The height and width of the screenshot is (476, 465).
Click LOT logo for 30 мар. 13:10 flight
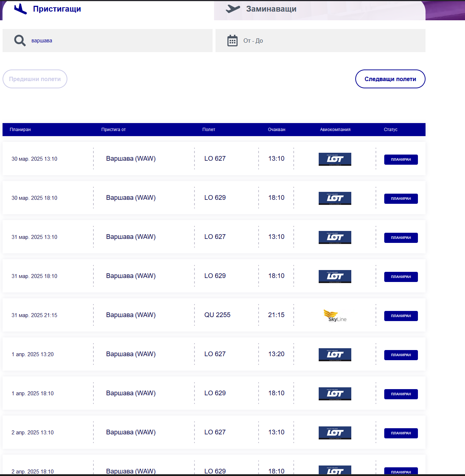pyautogui.click(x=335, y=159)
